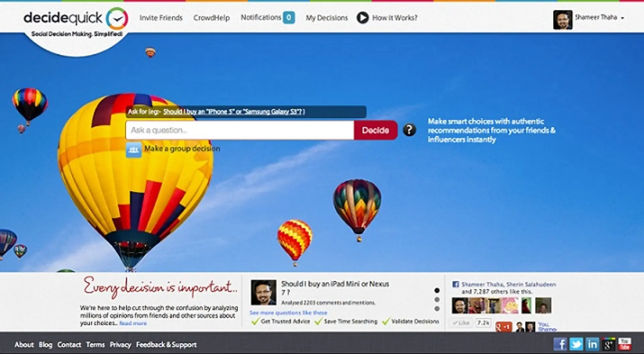Select Make a group decision link
Viewport: 644px width, 354px height.
tap(182, 148)
